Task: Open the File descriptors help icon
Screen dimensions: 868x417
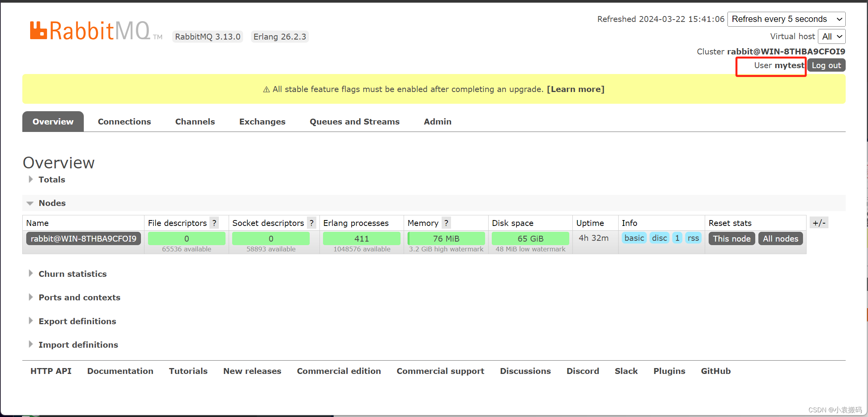Action: 214,223
